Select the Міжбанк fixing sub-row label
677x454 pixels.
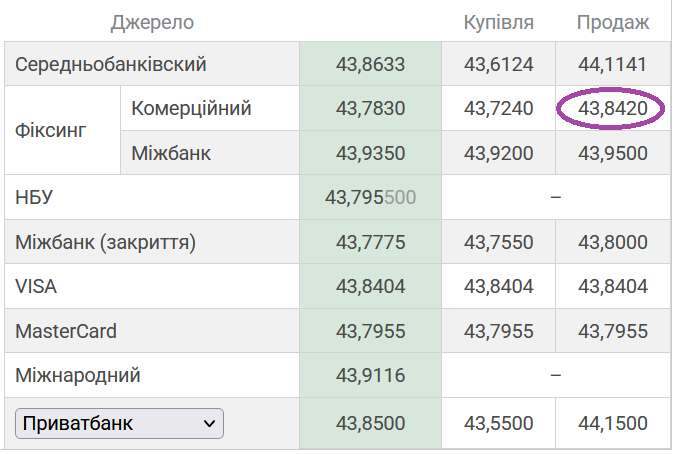[x=171, y=153]
